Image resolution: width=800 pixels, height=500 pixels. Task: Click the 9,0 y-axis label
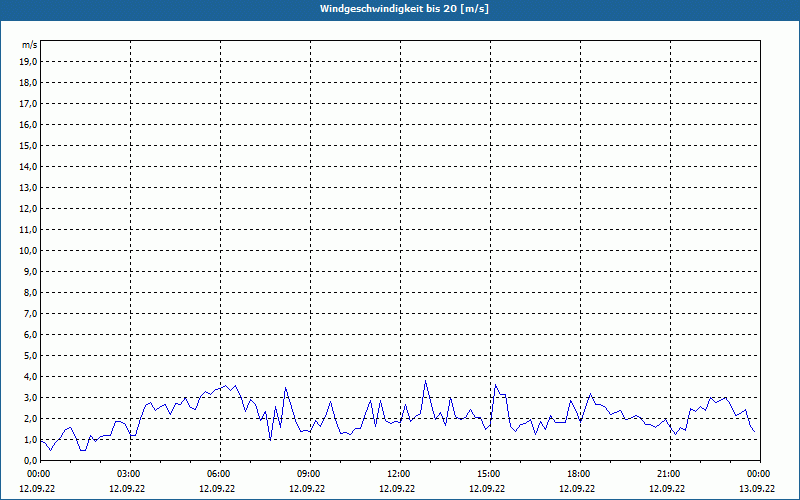pos(31,271)
